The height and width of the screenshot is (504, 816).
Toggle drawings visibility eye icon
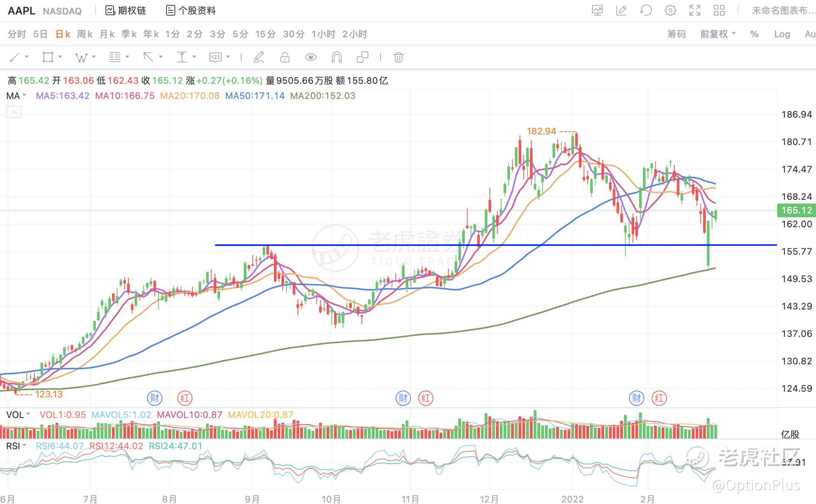[x=311, y=57]
